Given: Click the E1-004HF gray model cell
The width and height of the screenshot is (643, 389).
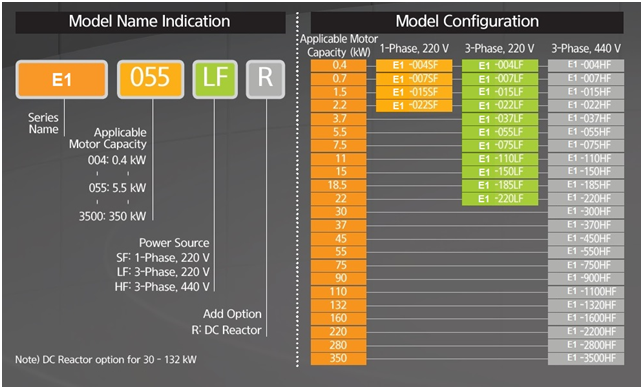Looking at the screenshot, I should coord(586,65).
